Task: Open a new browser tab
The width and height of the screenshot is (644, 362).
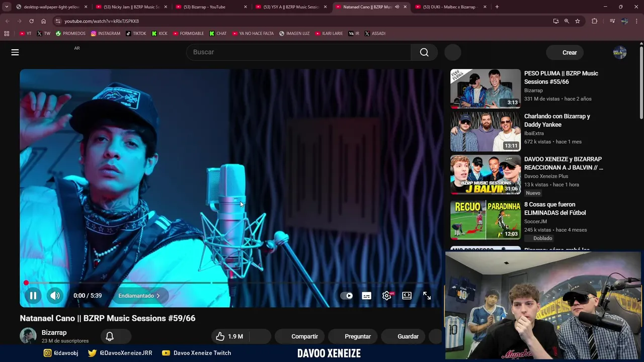Action: coord(497,7)
